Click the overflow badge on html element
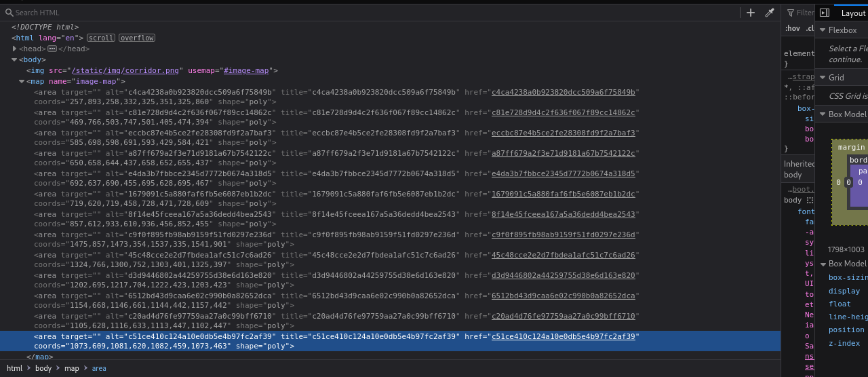The image size is (868, 377). 137,38
